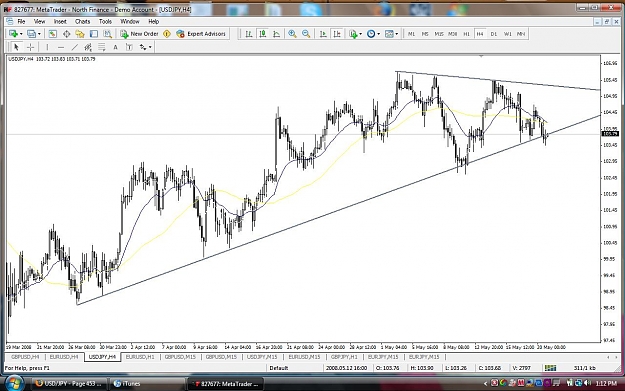This screenshot has height=391, width=625.
Task: Click the Windows Start orb
Action: 14,383
